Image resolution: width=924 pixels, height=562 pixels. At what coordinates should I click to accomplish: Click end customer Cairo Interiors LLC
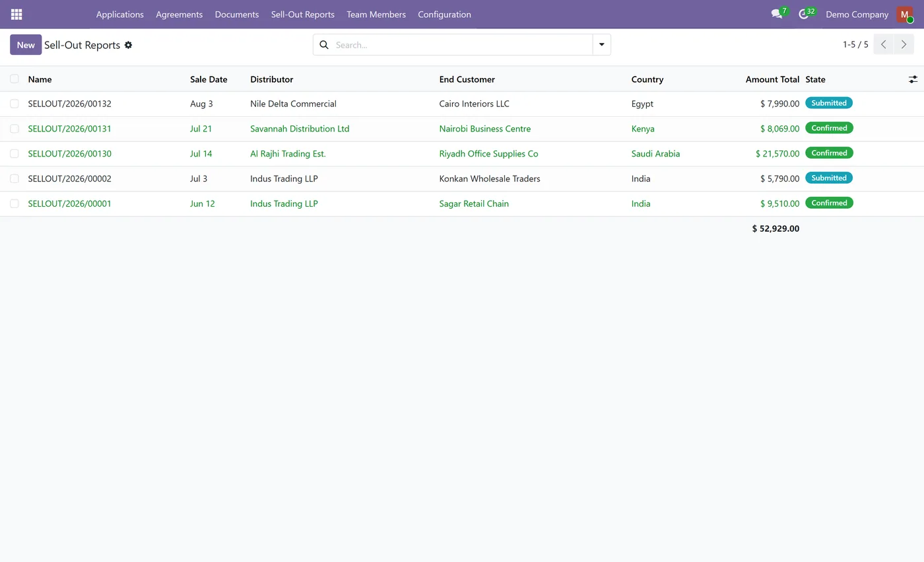(x=475, y=104)
